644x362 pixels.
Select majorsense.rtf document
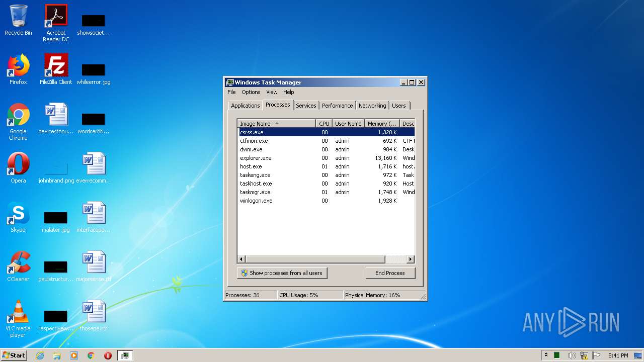[x=94, y=266]
